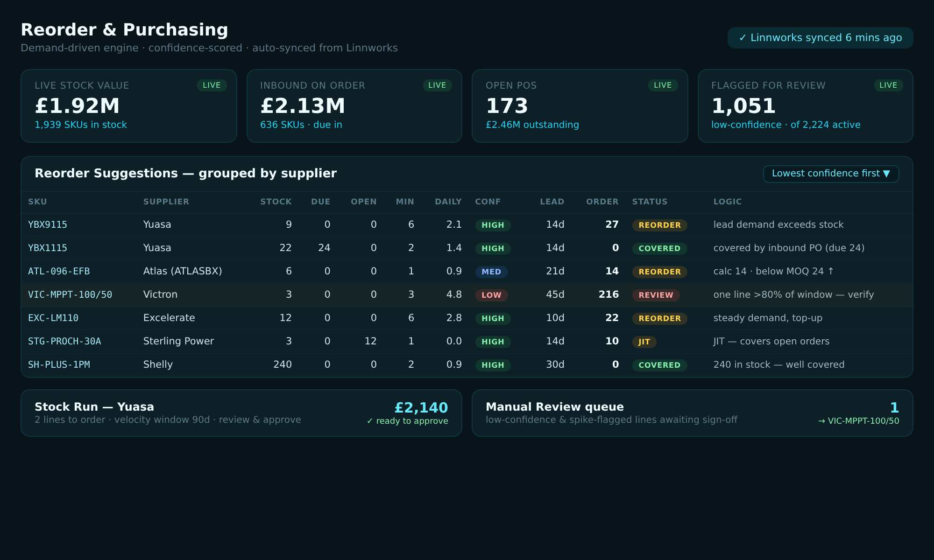Click the LIVE badge on Open POs card

[663, 85]
